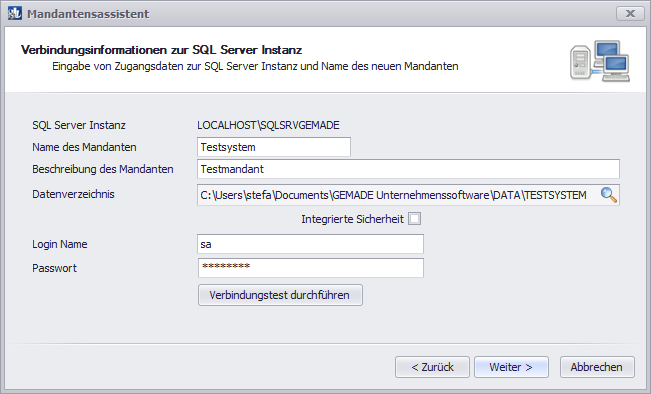651x394 pixels.
Task: Go back with the Zurück button
Action: [x=432, y=367]
